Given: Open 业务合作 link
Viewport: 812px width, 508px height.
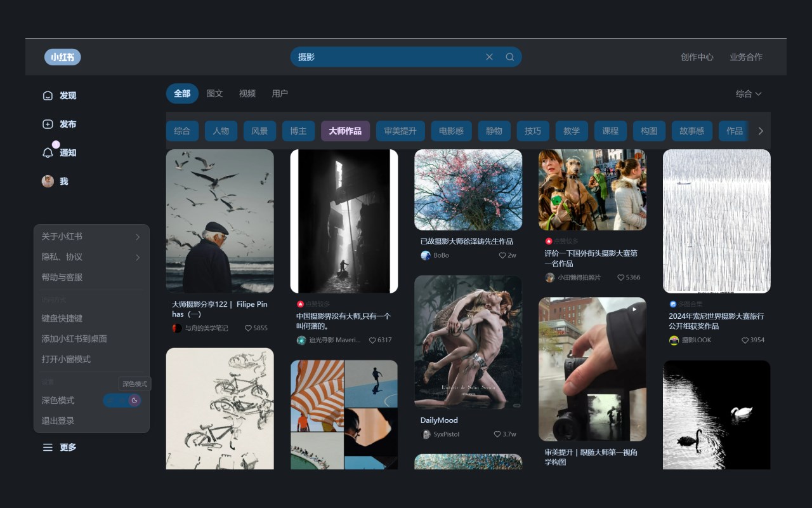Looking at the screenshot, I should click(x=746, y=57).
